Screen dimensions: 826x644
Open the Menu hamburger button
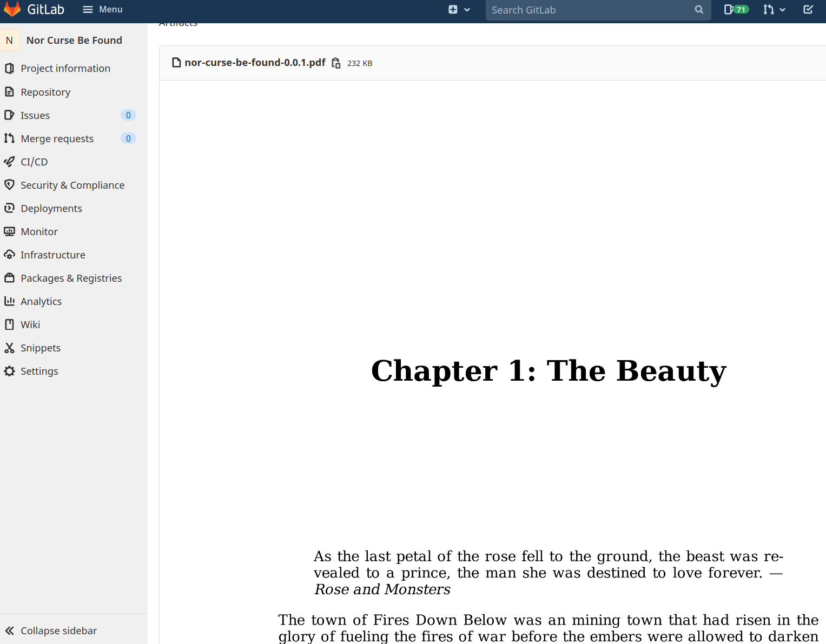(x=102, y=9)
